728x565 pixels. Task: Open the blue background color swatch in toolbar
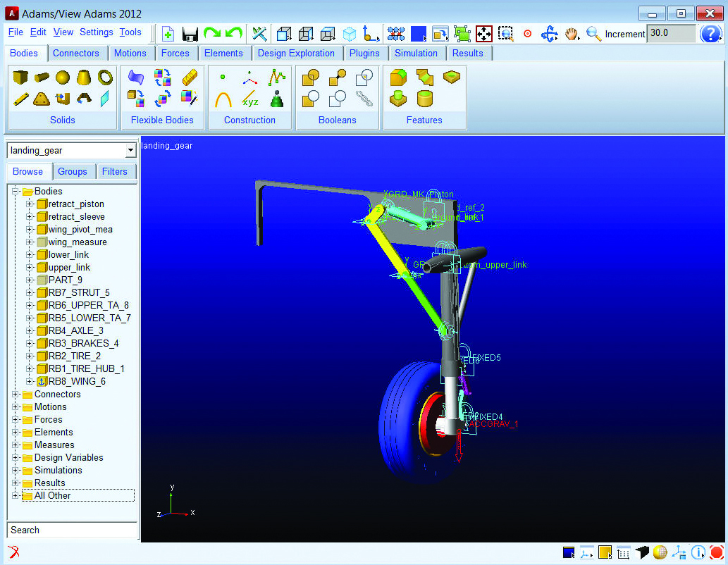coord(419,34)
